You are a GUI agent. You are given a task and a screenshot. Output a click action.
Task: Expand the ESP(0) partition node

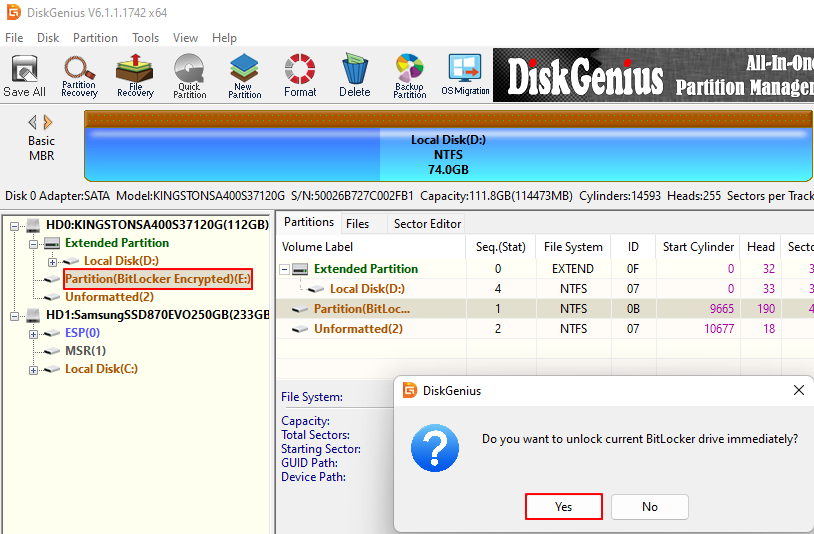click(x=34, y=333)
